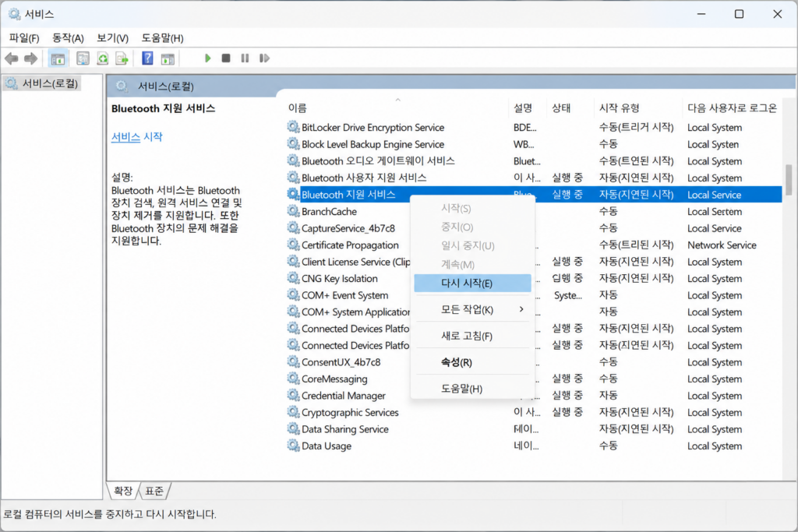Image resolution: width=798 pixels, height=532 pixels.
Task: Toggle the show/hide console tree icon
Action: [x=58, y=58]
